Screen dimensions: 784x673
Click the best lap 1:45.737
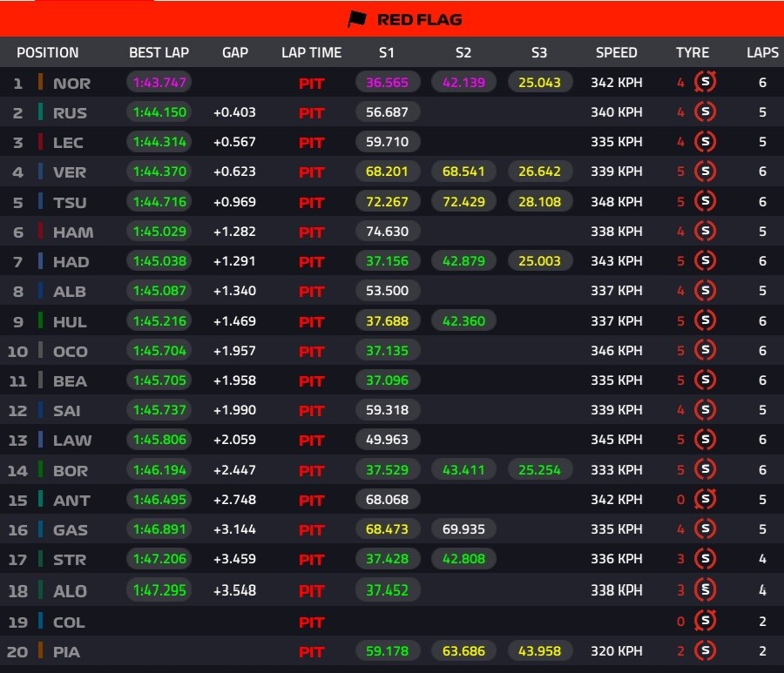(159, 410)
